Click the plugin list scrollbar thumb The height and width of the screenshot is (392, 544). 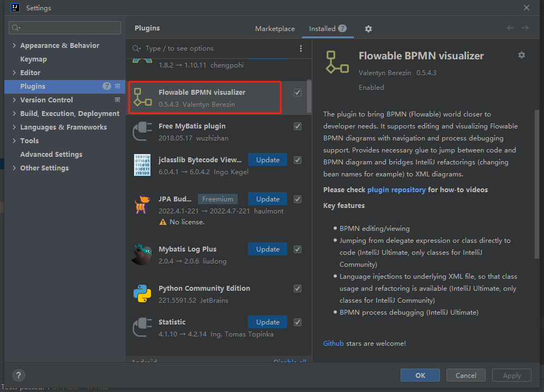(309, 96)
